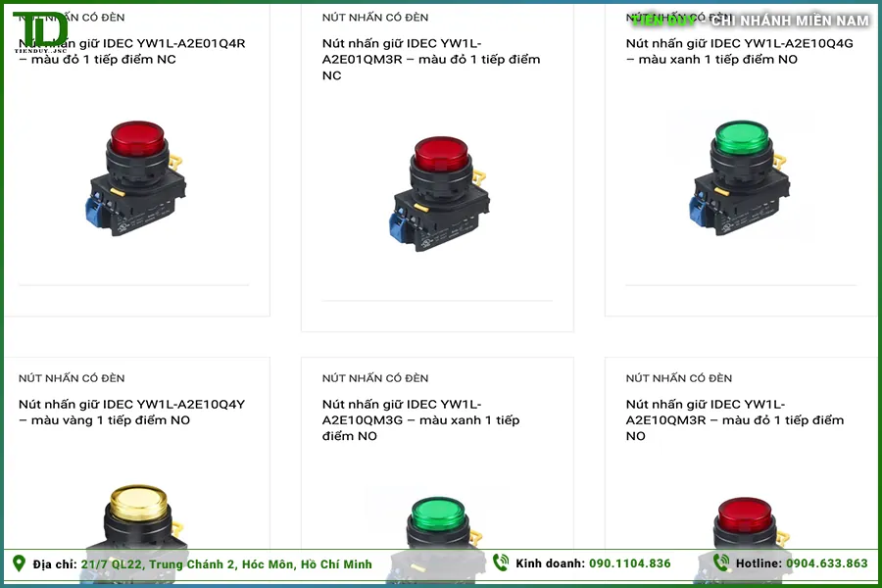This screenshot has width=882, height=588.
Task: Click the phone icon next to Hotline
Action: pos(721,563)
